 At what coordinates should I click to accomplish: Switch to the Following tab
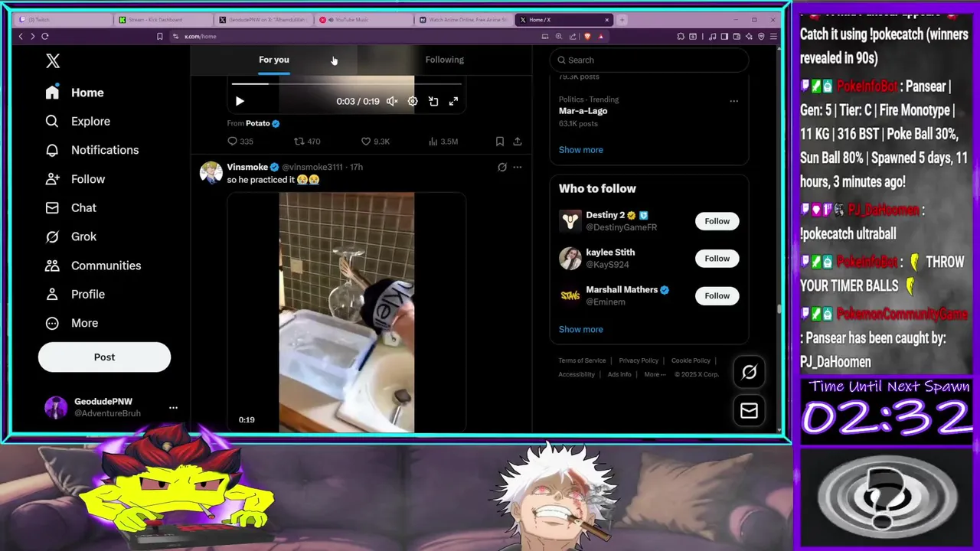click(444, 60)
